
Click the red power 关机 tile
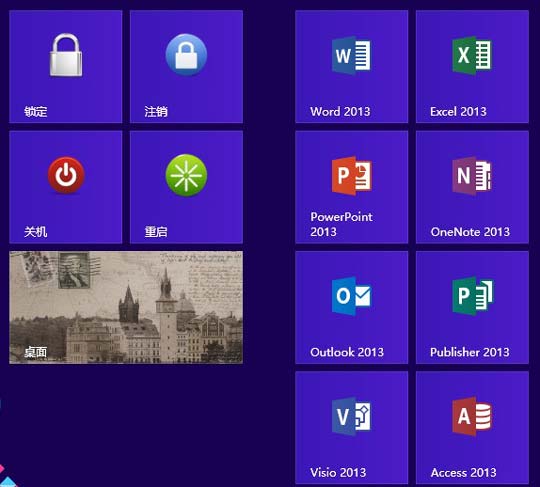pyautogui.click(x=66, y=187)
